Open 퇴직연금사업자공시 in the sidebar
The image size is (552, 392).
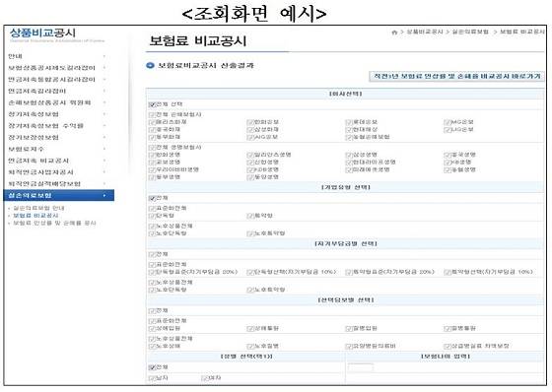(x=40, y=172)
